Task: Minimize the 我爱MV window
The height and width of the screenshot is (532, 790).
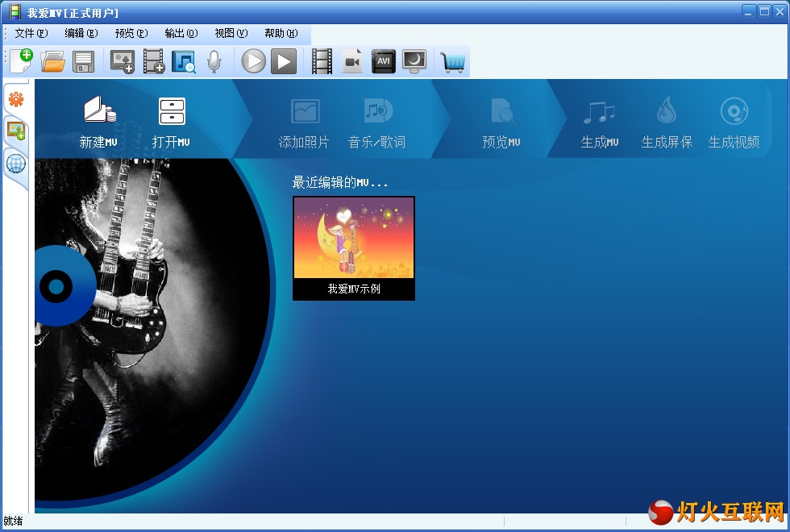Action: click(x=749, y=11)
